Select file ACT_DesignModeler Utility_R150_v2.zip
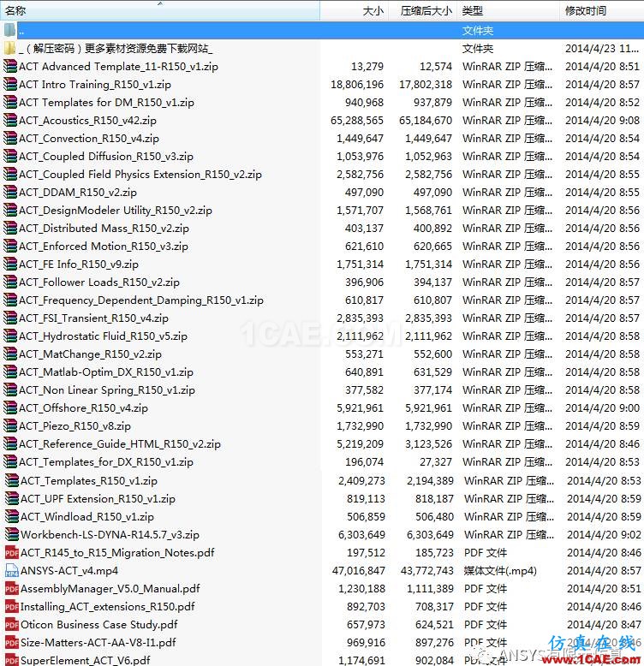Screen dimensions: 644x666 115,211
